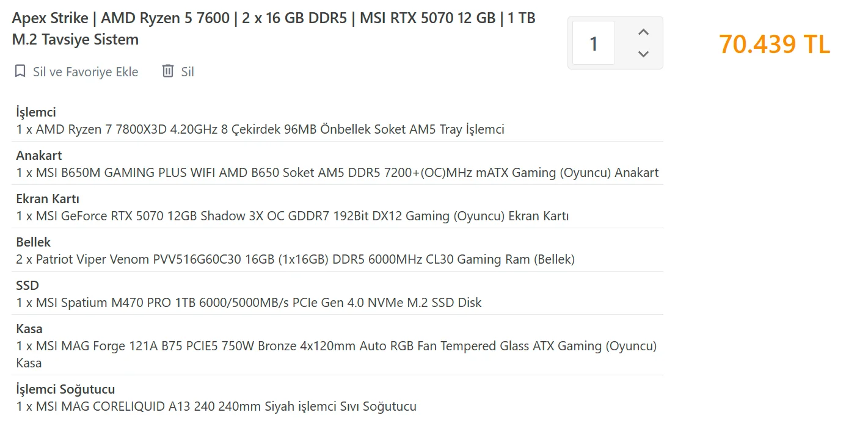Click the Patriot Viper Venom DDR5 RAM line
The image size is (868, 429).
click(295, 259)
